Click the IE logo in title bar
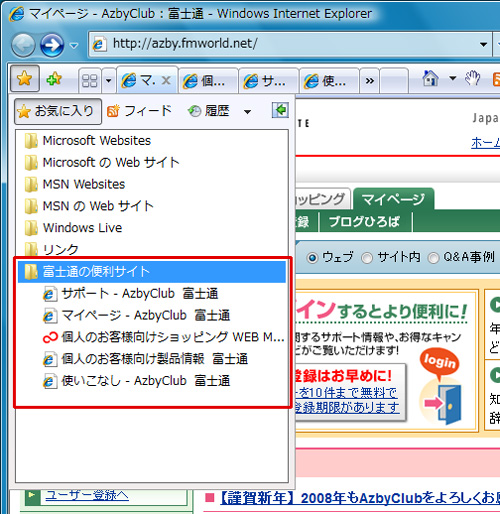Image resolution: width=500 pixels, height=514 pixels. pos(17,14)
